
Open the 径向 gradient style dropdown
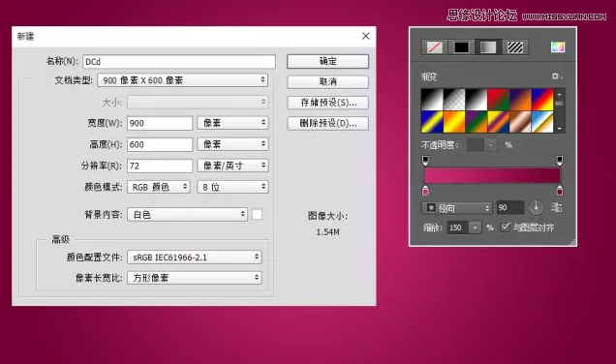457,208
